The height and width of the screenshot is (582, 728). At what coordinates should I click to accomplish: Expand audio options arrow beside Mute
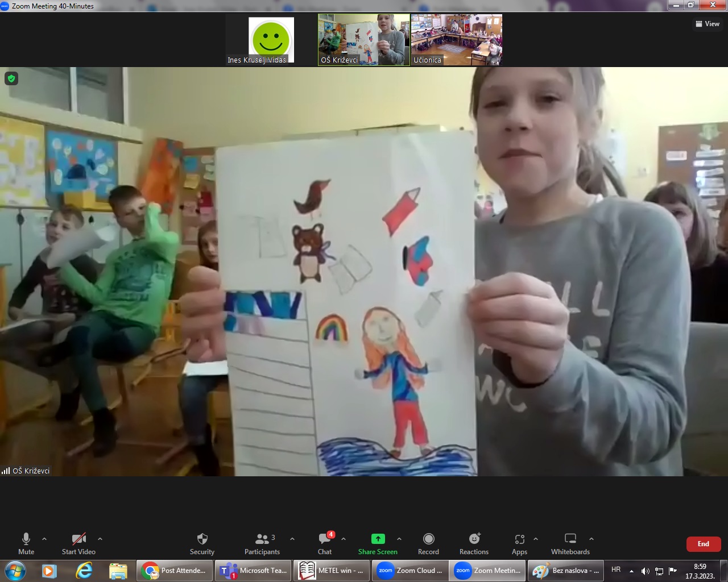click(44, 539)
